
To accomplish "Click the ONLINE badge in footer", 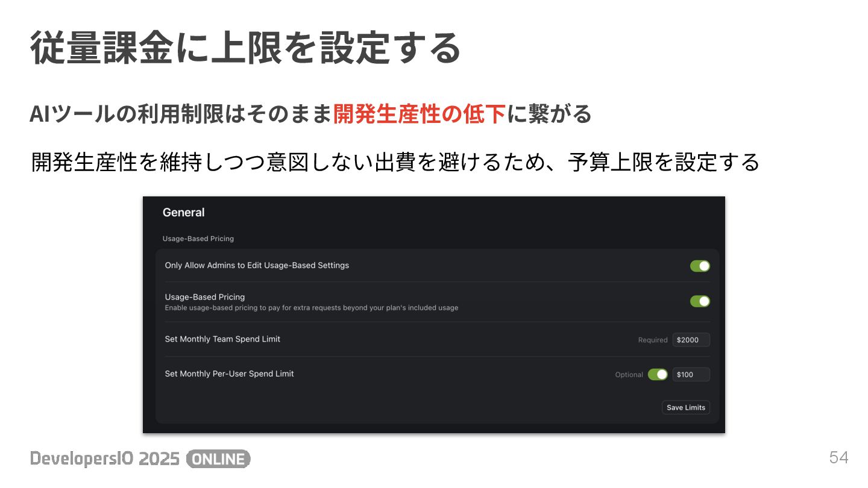I will point(218,459).
